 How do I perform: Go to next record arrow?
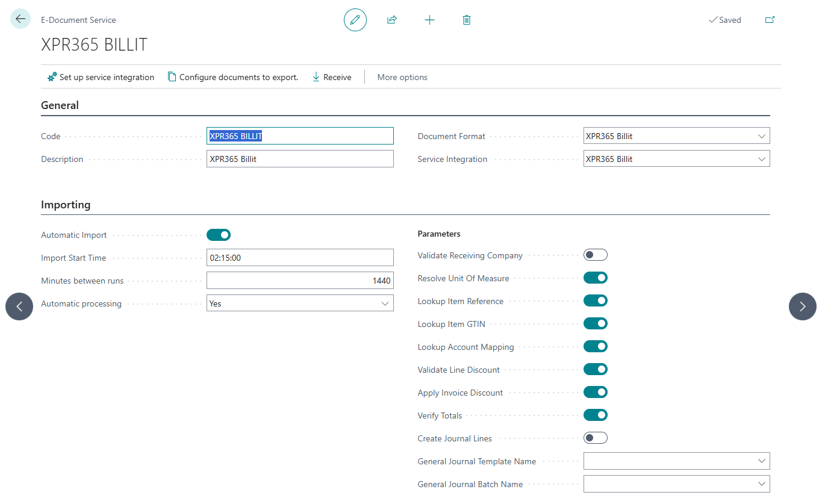(x=802, y=306)
